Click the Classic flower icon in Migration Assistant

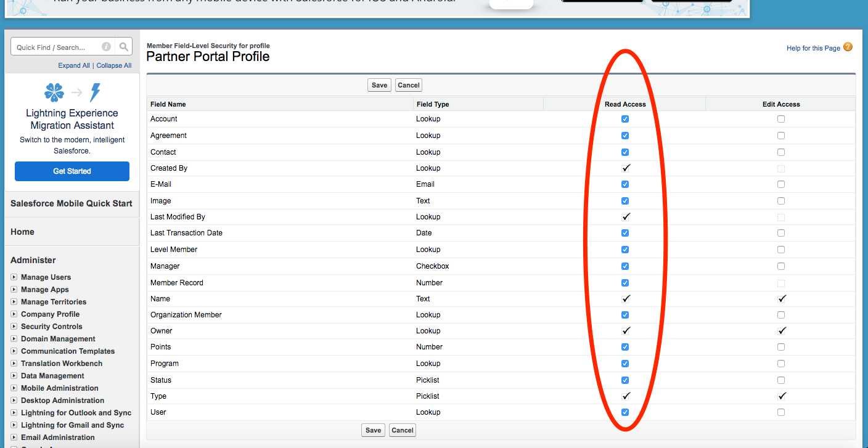click(54, 92)
